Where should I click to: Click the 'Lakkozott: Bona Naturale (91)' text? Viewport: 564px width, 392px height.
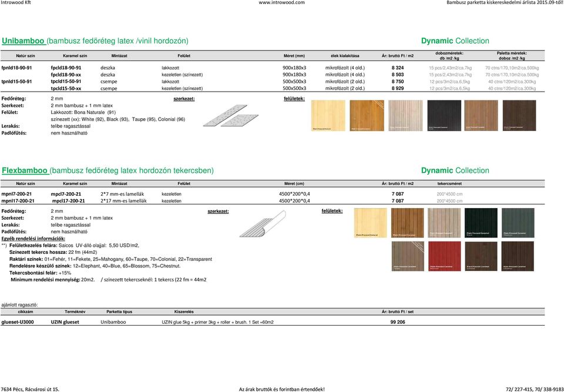(x=83, y=112)
